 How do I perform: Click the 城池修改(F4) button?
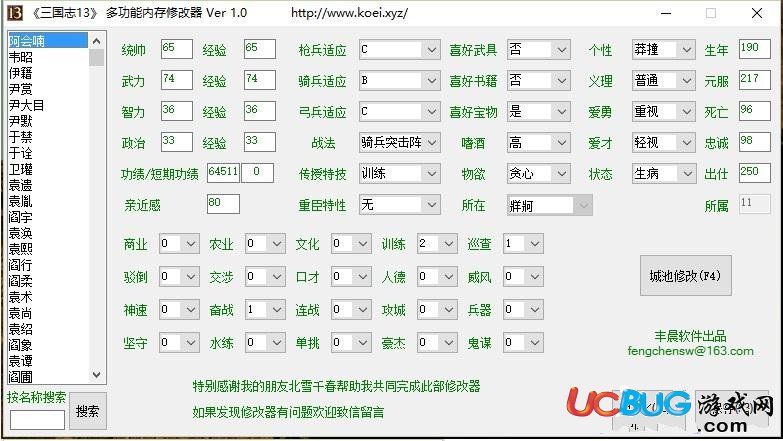click(686, 276)
